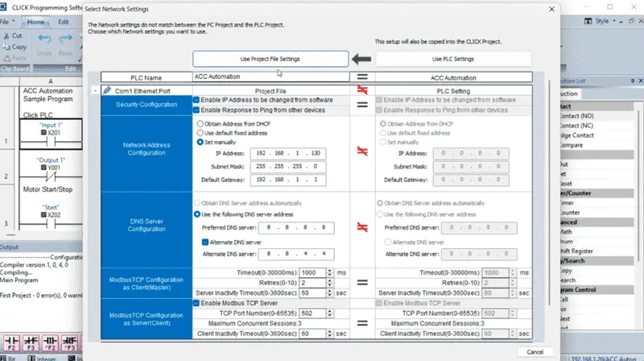The height and width of the screenshot is (361, 644).
Task: Adjust the Project File Retries spinner
Action: click(x=329, y=283)
